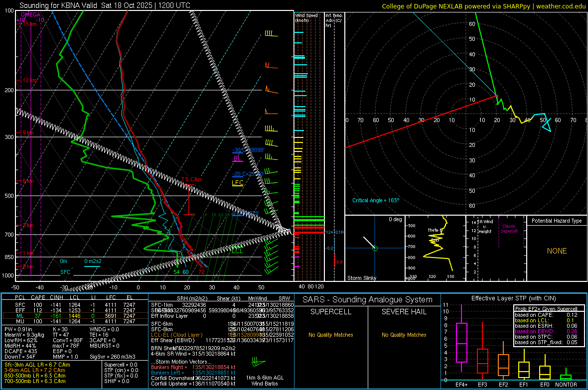Viewport: 588px width, 390px height.
Task: Click the SUPERCELL column heading
Action: 331,312
